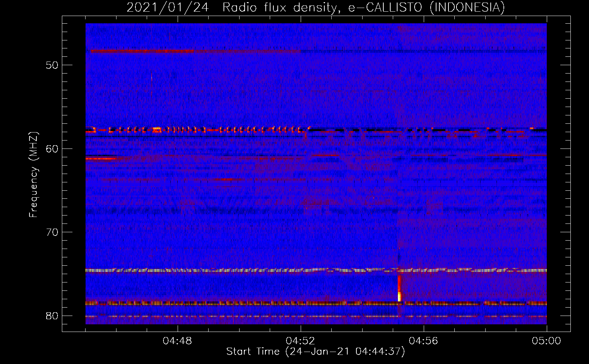Click the dashed red-black band near 58 MHz
The image size is (589, 364).
316,129
